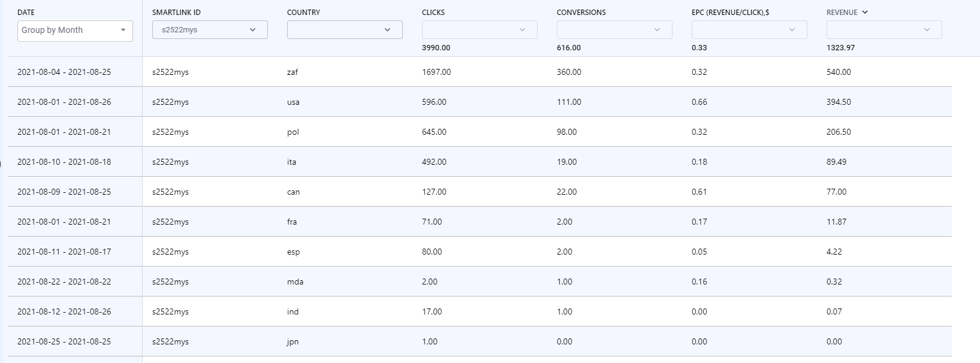This screenshot has height=363, width=980.
Task: Open the Group by Month dropdown
Action: click(75, 30)
